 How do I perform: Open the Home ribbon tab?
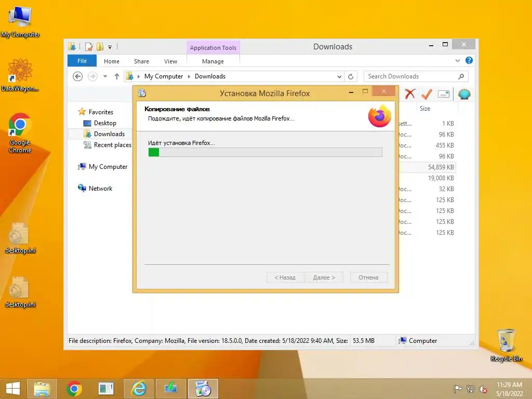[112, 61]
